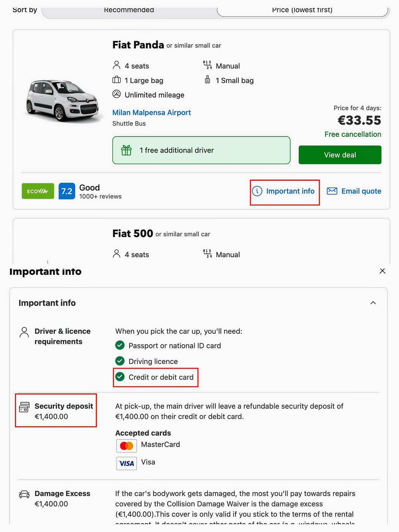
Task: Click the gift icon in free driver banner
Action: click(x=126, y=150)
